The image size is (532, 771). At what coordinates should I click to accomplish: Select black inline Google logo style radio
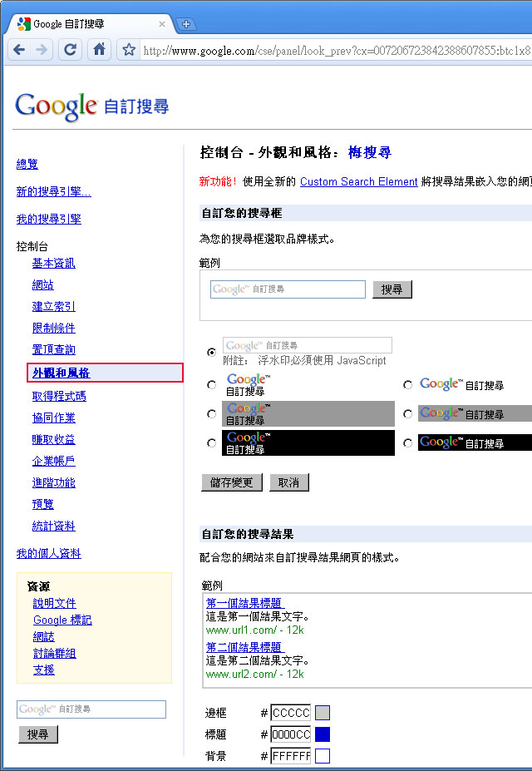(x=407, y=443)
